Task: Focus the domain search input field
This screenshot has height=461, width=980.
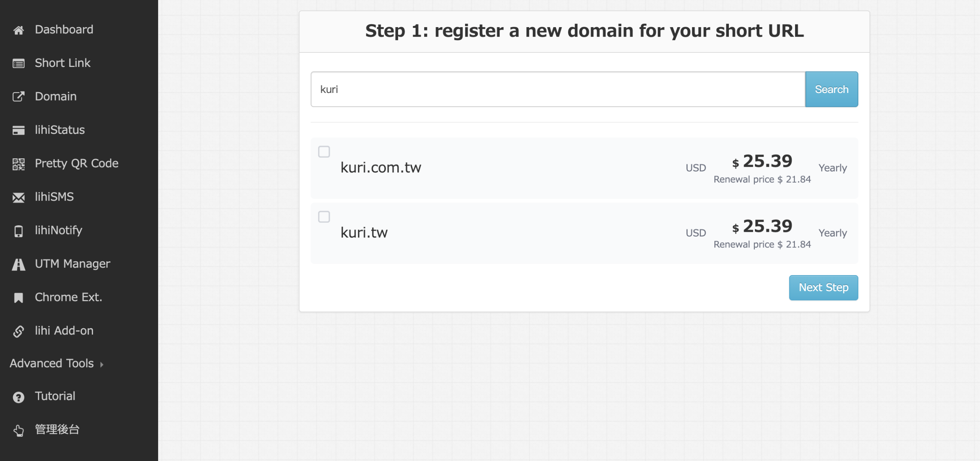Action: (x=558, y=90)
